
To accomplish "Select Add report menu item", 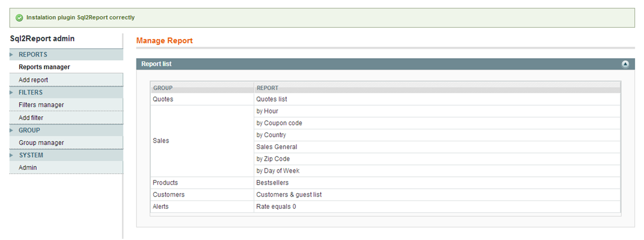I will point(33,80).
